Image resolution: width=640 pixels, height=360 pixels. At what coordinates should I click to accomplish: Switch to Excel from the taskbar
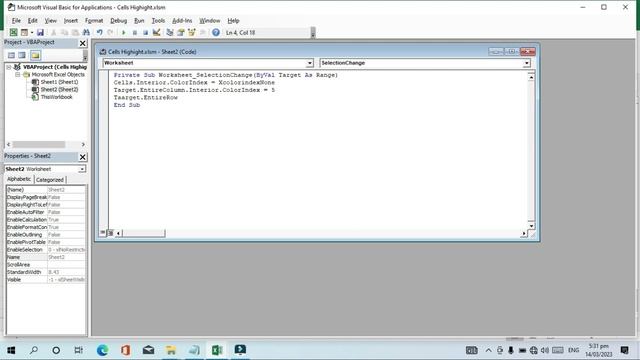(x=217, y=350)
